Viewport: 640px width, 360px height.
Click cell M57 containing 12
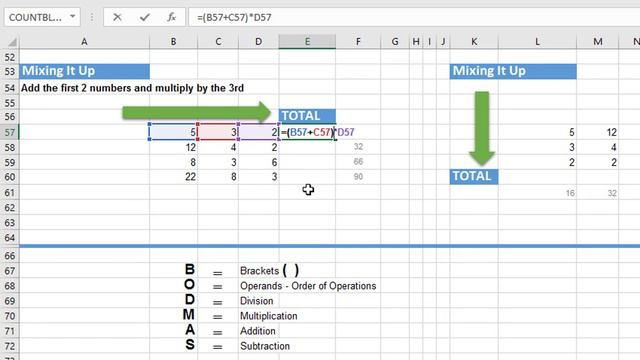[598, 132]
